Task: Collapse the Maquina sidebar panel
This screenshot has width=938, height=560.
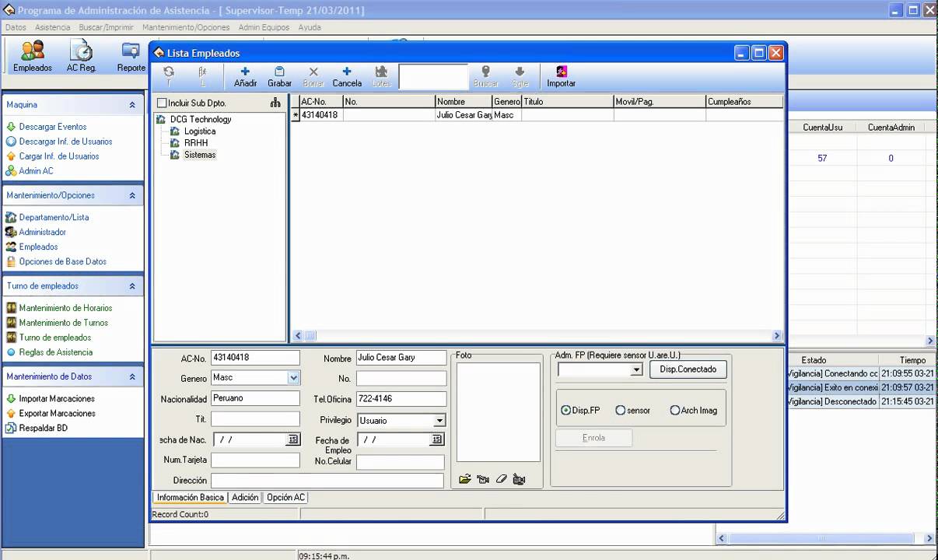Action: (x=132, y=105)
